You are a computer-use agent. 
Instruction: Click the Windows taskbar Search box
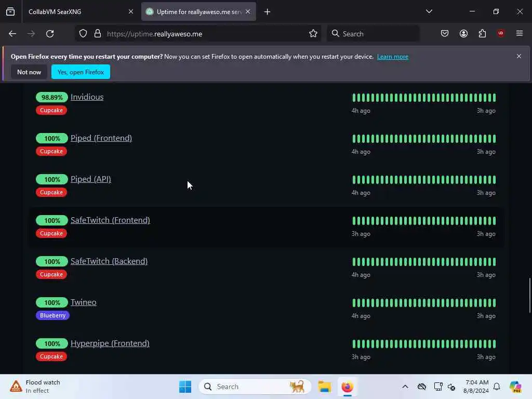[x=255, y=387]
